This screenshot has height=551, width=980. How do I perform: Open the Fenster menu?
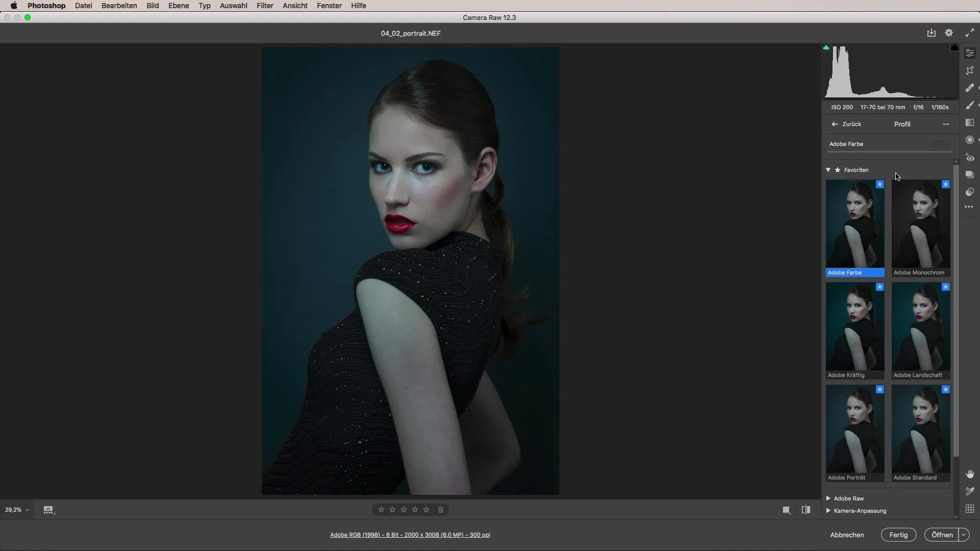pyautogui.click(x=329, y=6)
